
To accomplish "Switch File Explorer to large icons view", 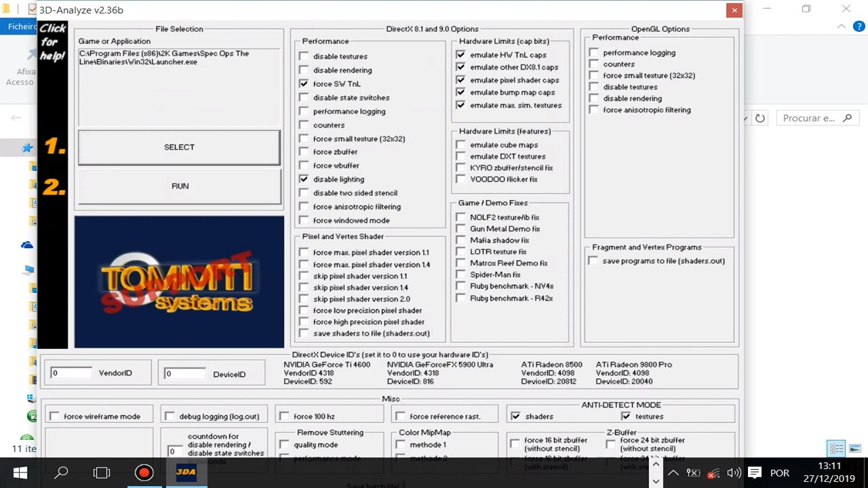I will click(x=854, y=449).
